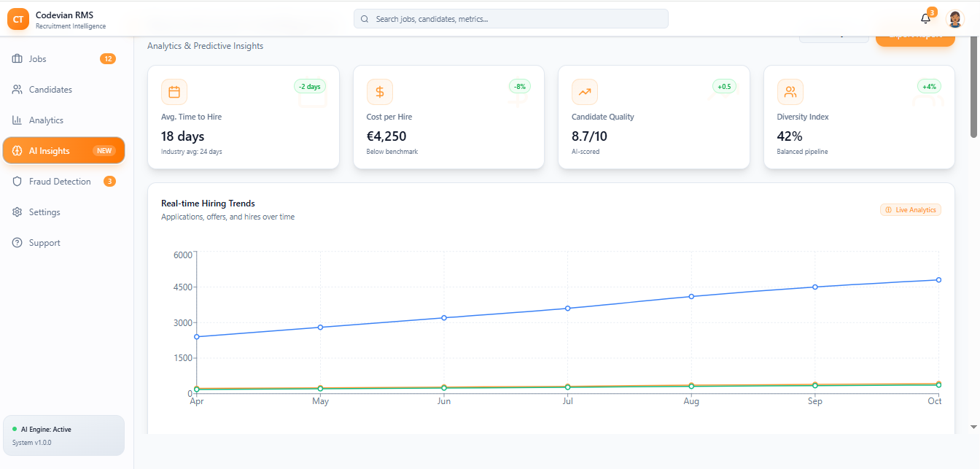
Task: Click the AI Engine: Active status panel
Action: pos(63,435)
